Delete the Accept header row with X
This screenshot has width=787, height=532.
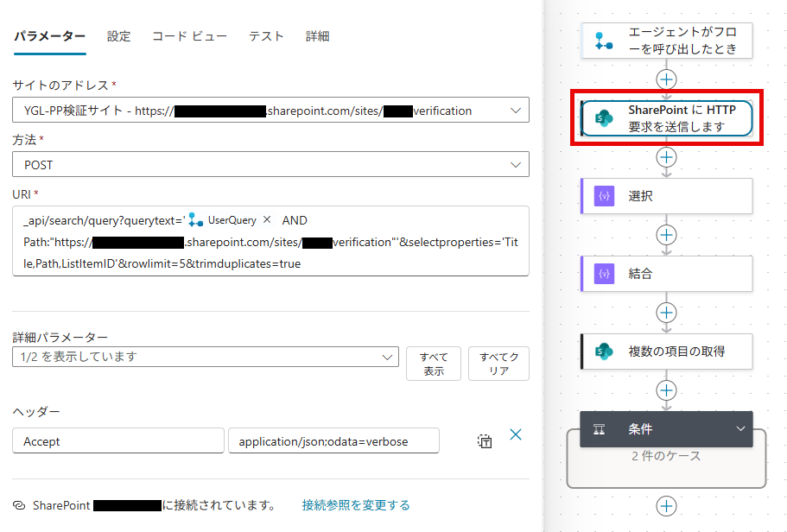516,434
